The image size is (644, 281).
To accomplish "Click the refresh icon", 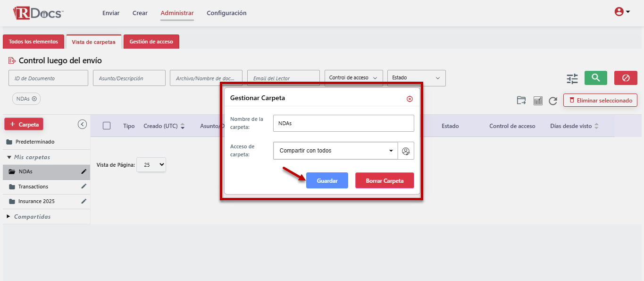I will coord(553,101).
